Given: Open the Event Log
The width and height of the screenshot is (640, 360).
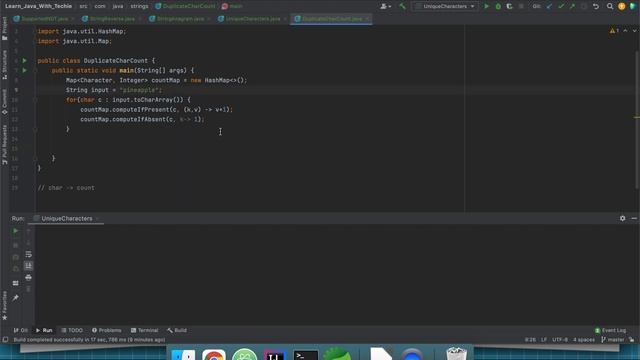Looking at the screenshot, I should coord(610,330).
